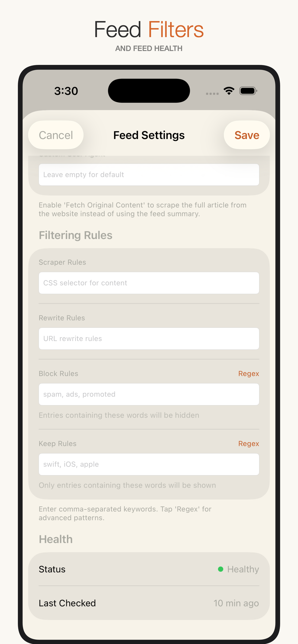Select the Status row in Health section
Viewport: 298px width, 644px height.
pos(149,569)
